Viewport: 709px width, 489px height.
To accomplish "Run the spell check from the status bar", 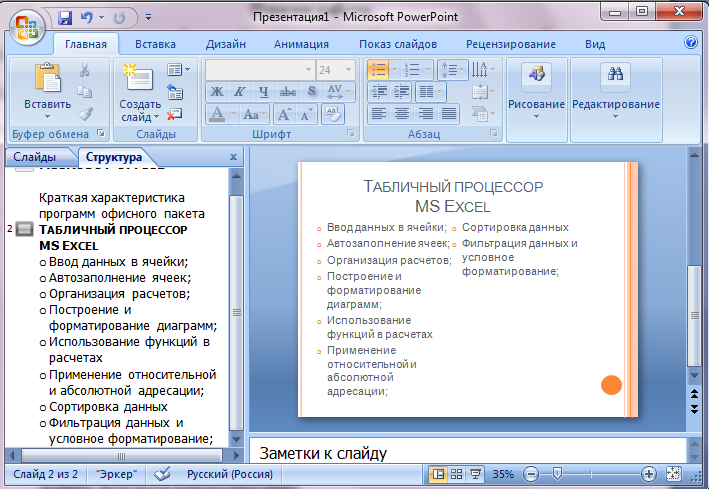I will [162, 474].
